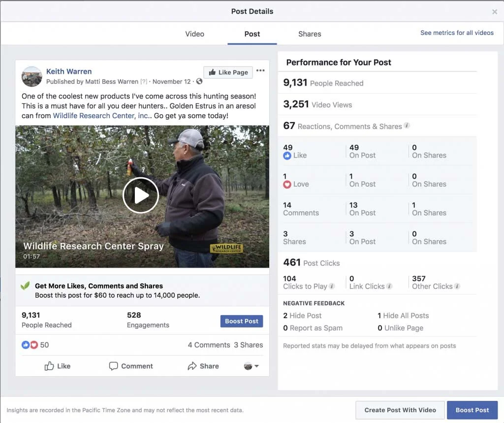Click the 357 Other Clicks value

pyautogui.click(x=419, y=279)
